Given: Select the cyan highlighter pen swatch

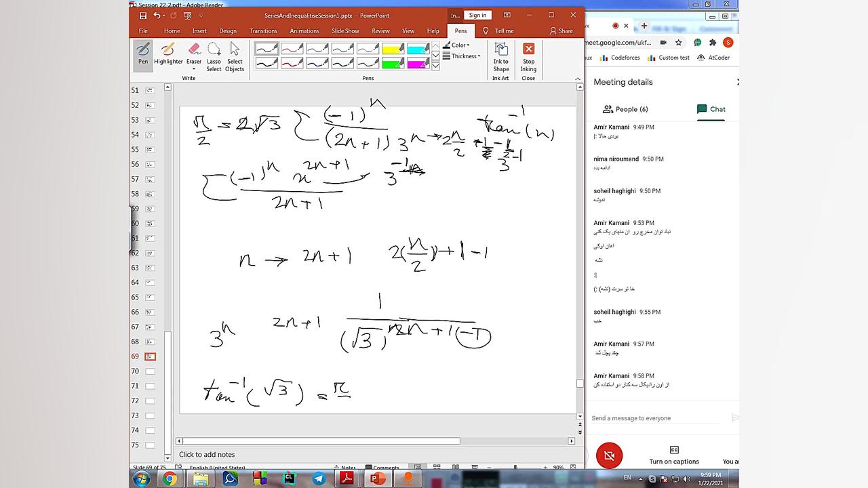Looking at the screenshot, I should click(x=418, y=49).
